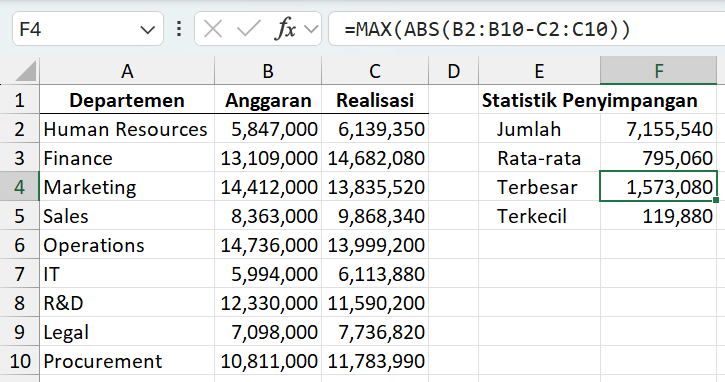The width and height of the screenshot is (725, 382).
Task: Click the cell with 13,109,000
Action: [268, 158]
